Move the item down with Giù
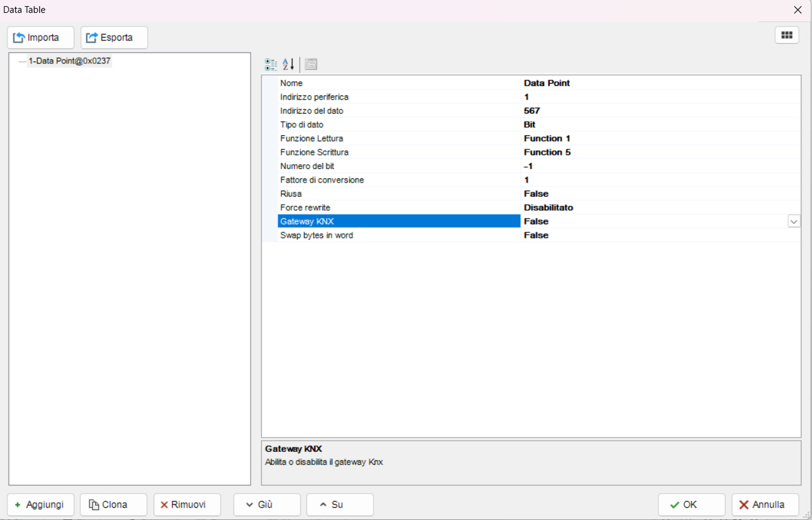This screenshot has width=812, height=520. (267, 505)
